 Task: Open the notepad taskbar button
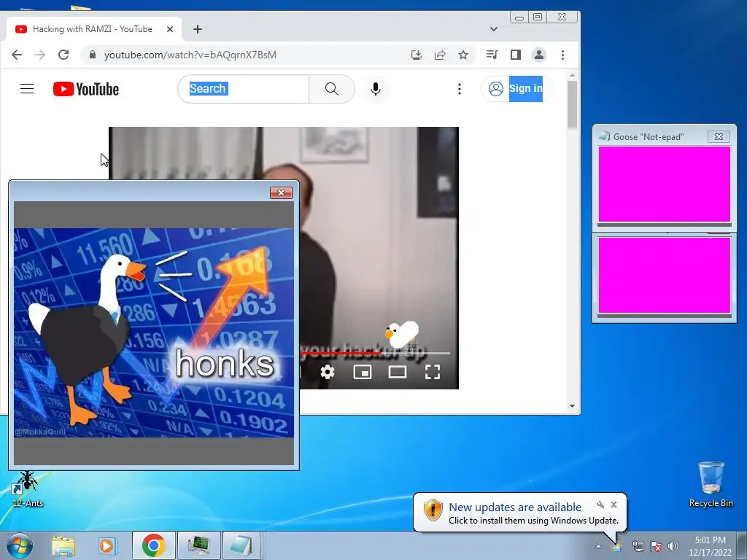tap(241, 545)
